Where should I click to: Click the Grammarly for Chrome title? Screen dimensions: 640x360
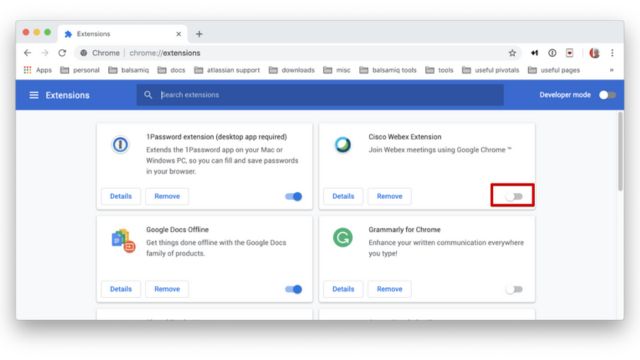tap(404, 229)
